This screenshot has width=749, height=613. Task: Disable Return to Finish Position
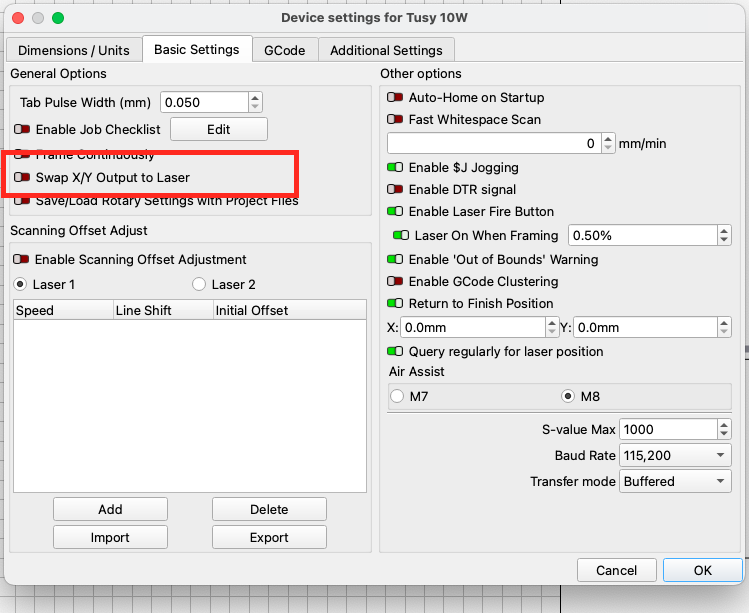[396, 304]
